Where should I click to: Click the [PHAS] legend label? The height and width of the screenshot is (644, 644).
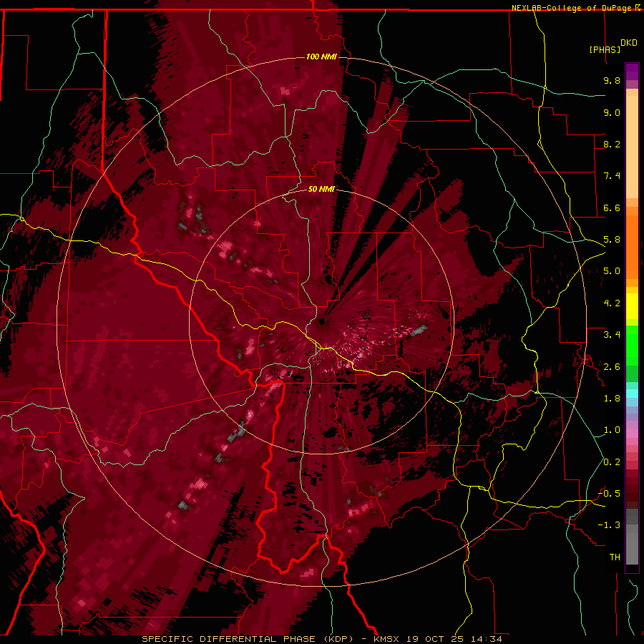coord(605,49)
